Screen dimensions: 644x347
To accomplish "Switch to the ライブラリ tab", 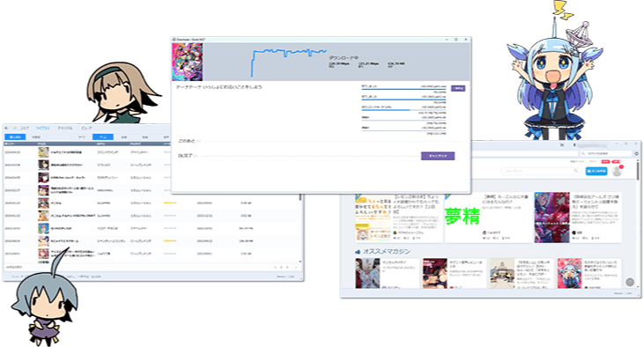I will point(42,128).
